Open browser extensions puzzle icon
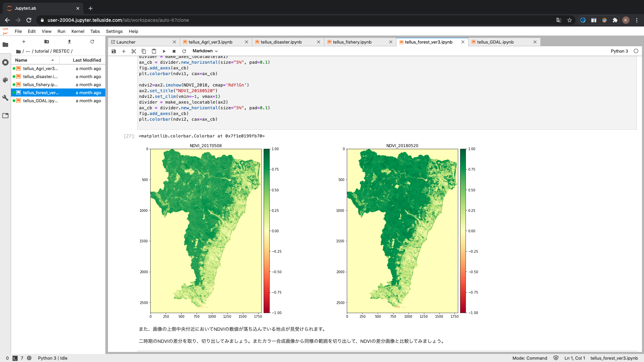This screenshot has width=644, height=362. point(615,20)
